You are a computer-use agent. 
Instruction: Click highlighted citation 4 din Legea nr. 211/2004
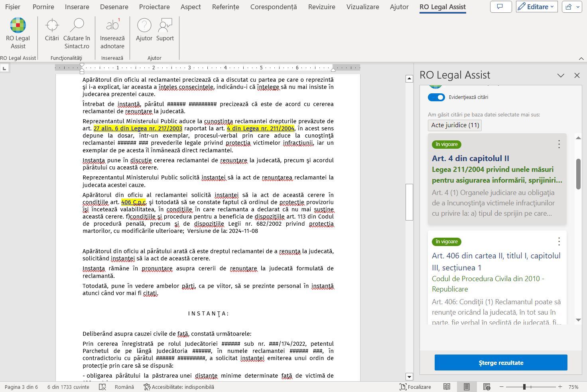click(x=260, y=128)
